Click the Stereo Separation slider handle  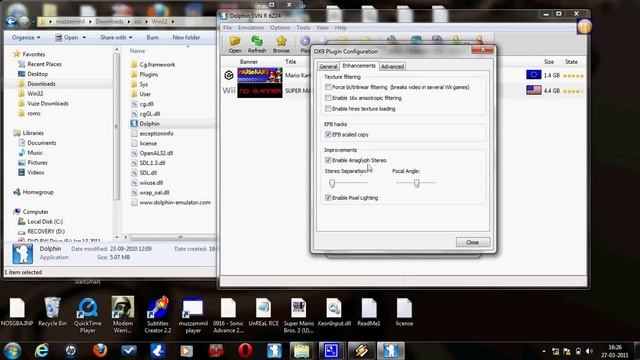332,183
